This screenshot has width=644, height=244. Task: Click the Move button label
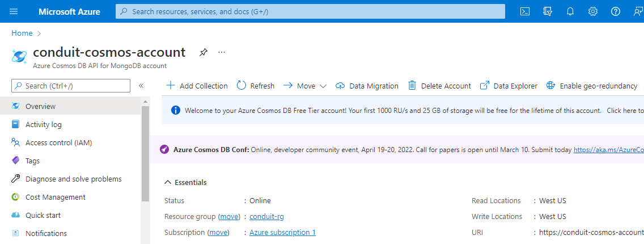(x=306, y=86)
